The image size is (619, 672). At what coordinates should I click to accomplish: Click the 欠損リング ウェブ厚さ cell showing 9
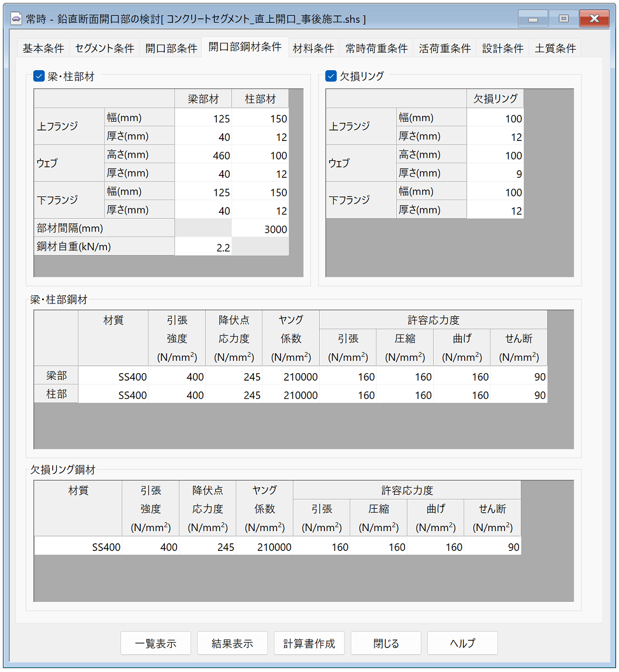coord(496,173)
